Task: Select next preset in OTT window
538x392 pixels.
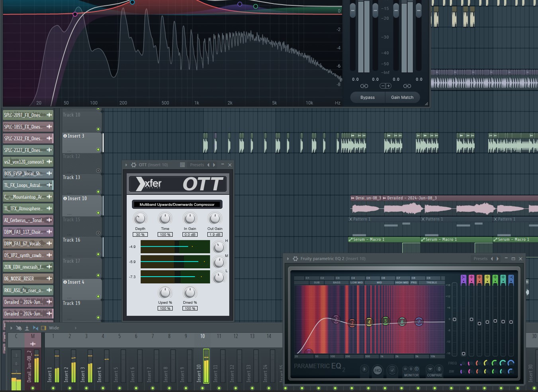Action: [214, 165]
